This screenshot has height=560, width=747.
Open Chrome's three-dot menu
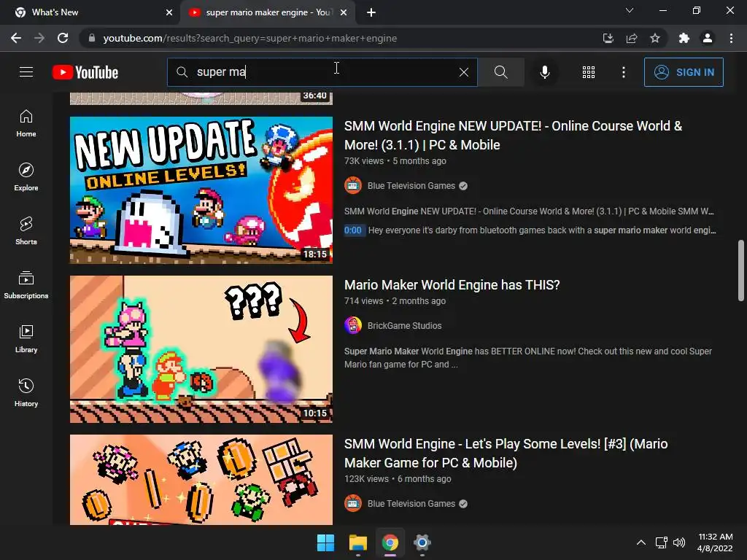pyautogui.click(x=731, y=38)
